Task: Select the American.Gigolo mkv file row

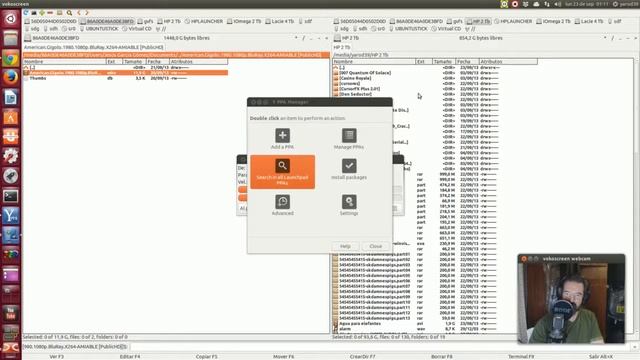Action: 125,73
